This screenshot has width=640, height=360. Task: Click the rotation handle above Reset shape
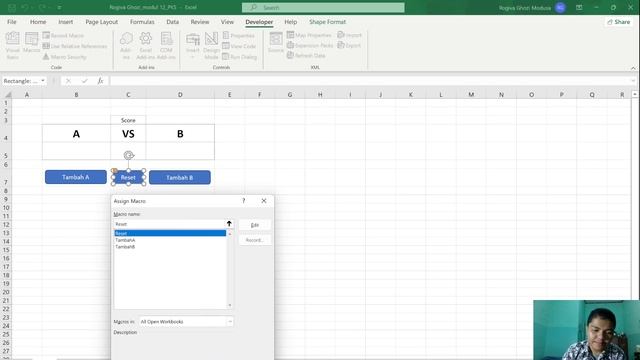[x=129, y=155]
